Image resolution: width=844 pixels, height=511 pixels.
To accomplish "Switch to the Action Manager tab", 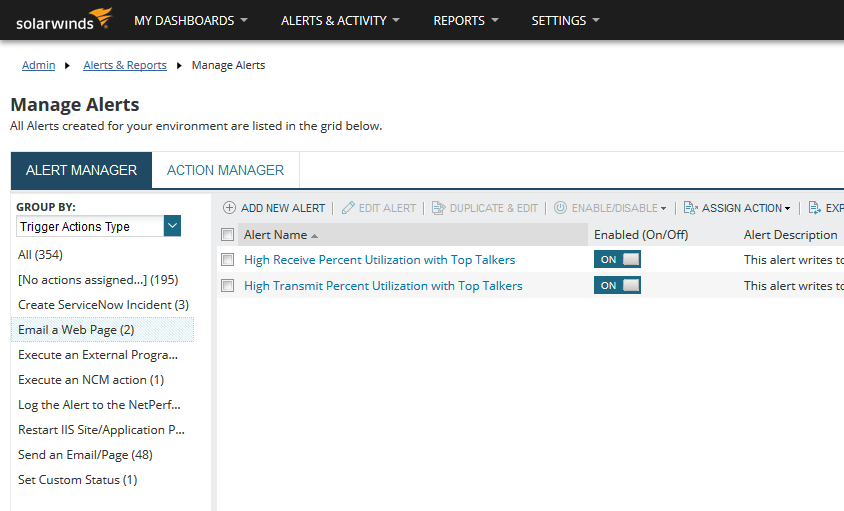I will pyautogui.click(x=225, y=170).
